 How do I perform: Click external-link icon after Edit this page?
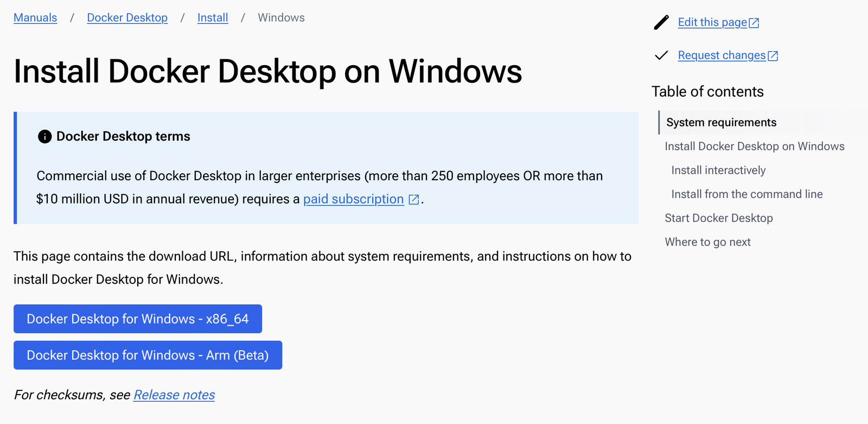point(754,23)
